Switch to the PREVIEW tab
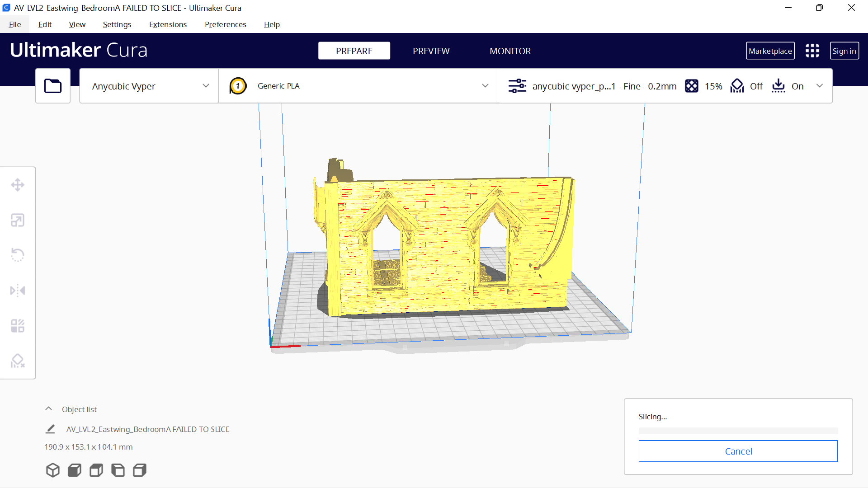This screenshot has width=868, height=488. pos(431,51)
